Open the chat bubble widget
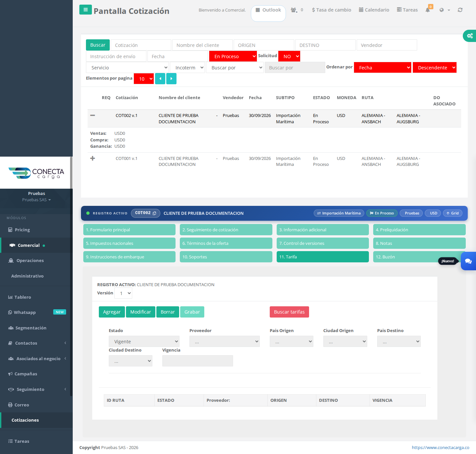The width and height of the screenshot is (476, 454). click(x=468, y=261)
